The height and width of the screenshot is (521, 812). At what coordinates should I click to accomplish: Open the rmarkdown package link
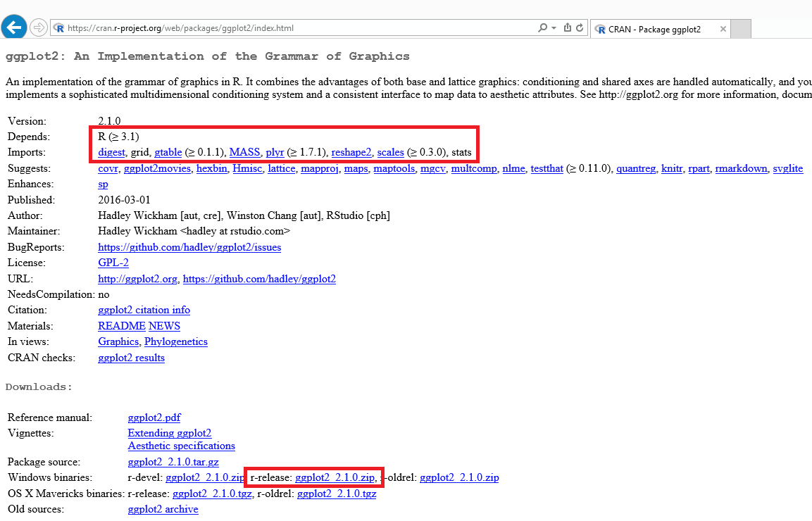[x=741, y=168]
